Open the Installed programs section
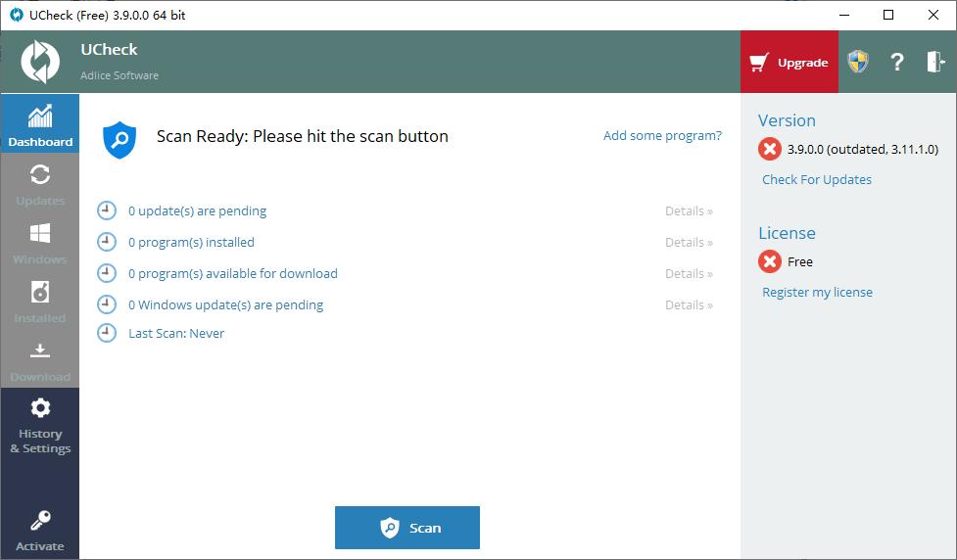The image size is (957, 560). click(x=40, y=301)
